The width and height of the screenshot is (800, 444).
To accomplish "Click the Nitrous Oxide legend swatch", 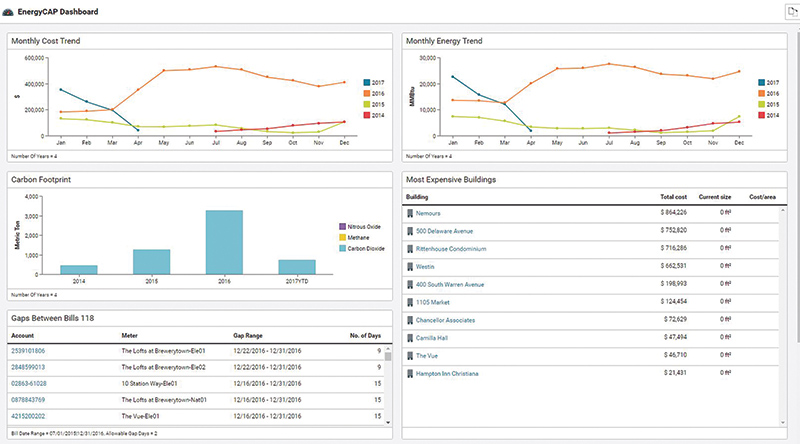I will click(x=342, y=227).
